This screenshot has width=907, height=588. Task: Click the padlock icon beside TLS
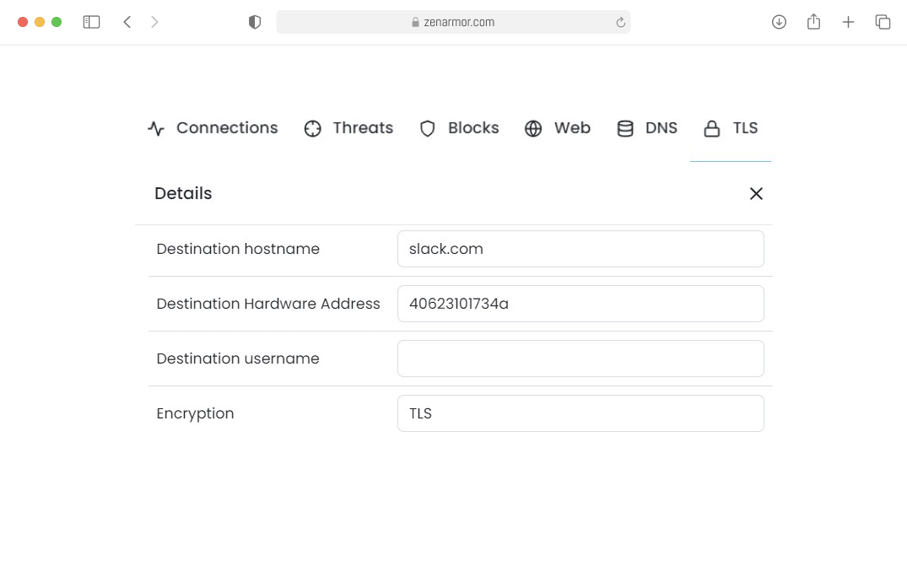711,128
